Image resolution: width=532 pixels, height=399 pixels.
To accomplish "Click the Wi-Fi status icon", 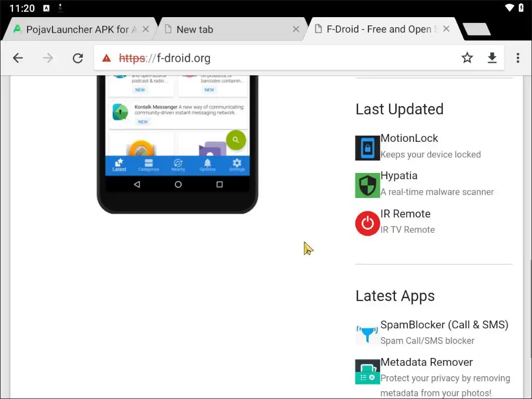I will tap(509, 8).
